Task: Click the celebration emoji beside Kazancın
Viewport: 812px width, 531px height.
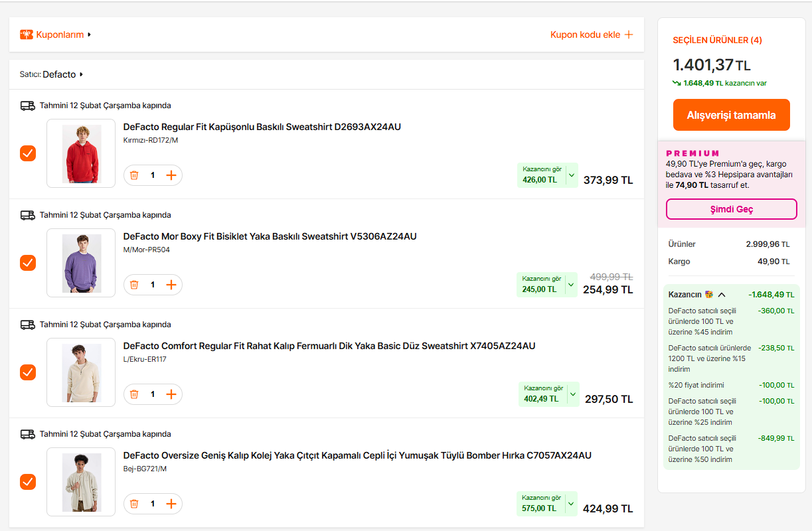Action: (x=709, y=295)
